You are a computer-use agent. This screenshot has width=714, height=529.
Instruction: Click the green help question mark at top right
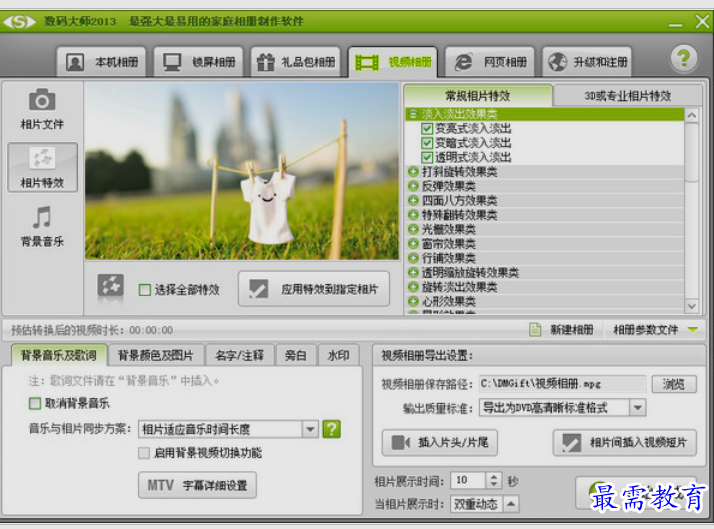click(683, 59)
